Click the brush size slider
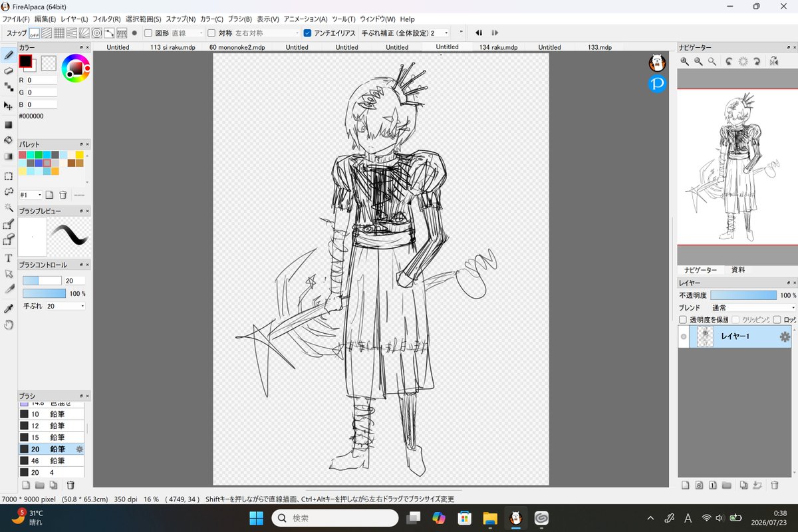The image size is (798, 532). coord(42,281)
